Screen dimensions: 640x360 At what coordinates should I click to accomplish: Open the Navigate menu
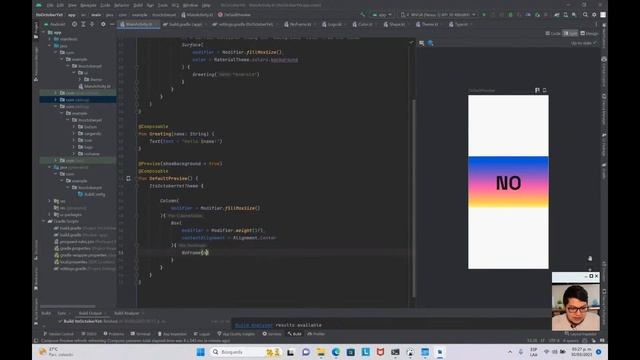point(88,5)
